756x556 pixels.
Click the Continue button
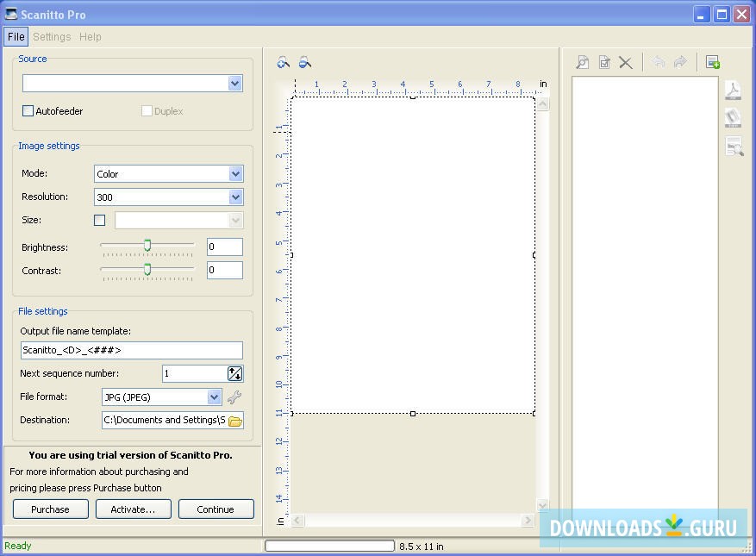pyautogui.click(x=216, y=509)
